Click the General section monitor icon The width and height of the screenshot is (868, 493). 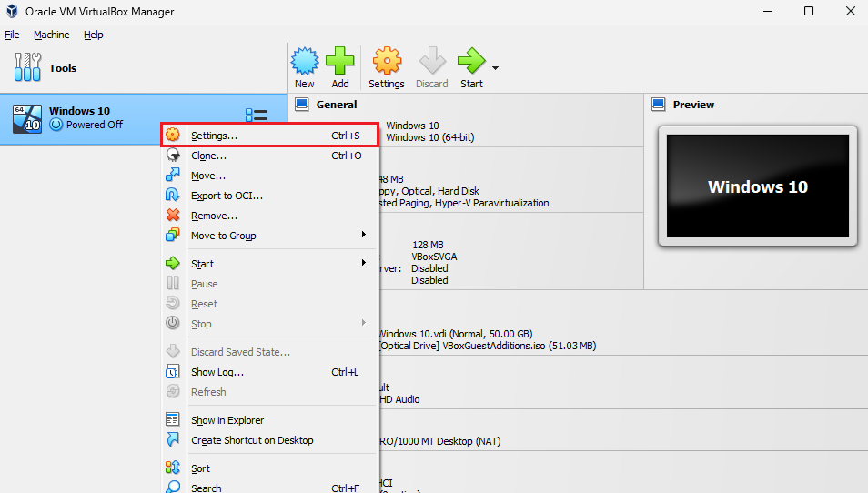tap(302, 104)
